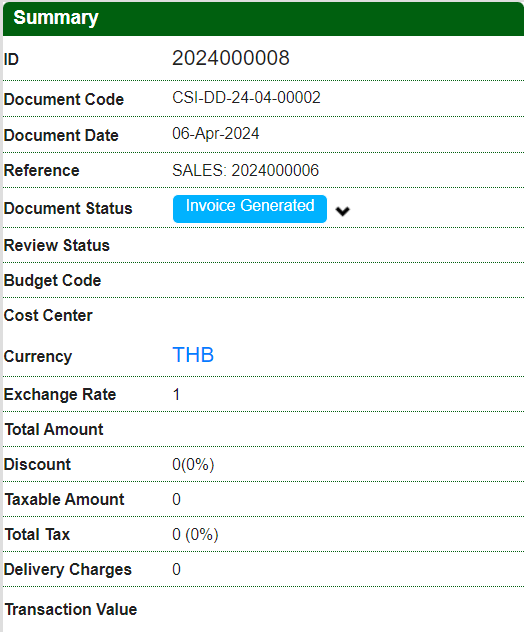Click the reference SALES: 2024000006
The height and width of the screenshot is (632, 524).
pyautogui.click(x=245, y=170)
